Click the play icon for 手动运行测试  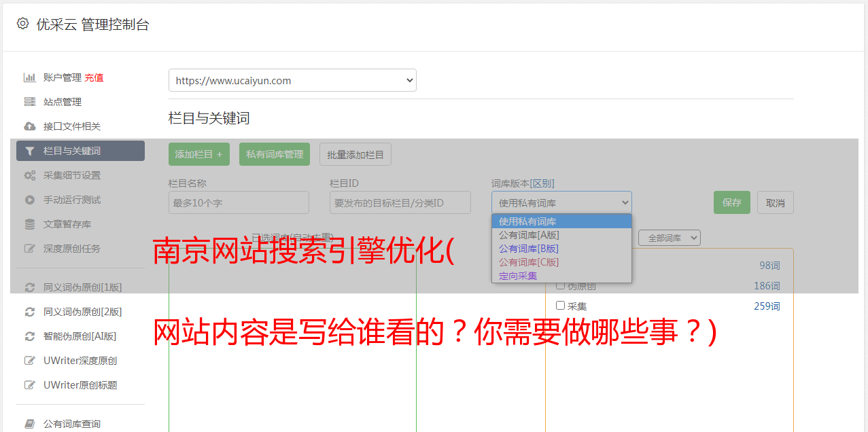coord(29,200)
